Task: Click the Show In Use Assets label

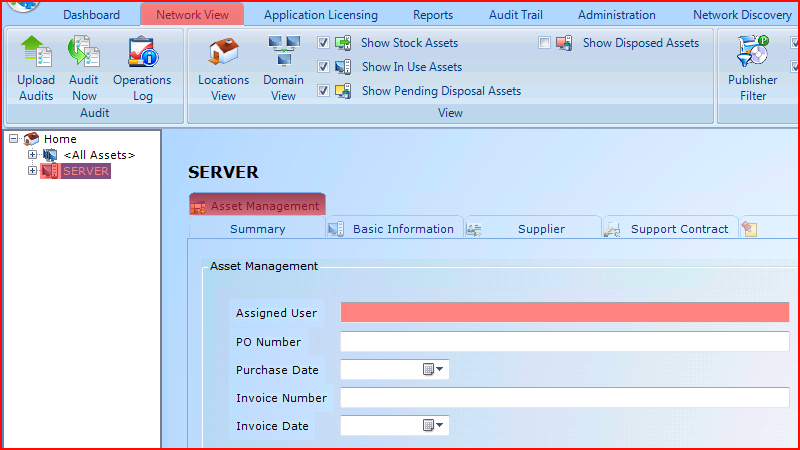Action: click(412, 67)
